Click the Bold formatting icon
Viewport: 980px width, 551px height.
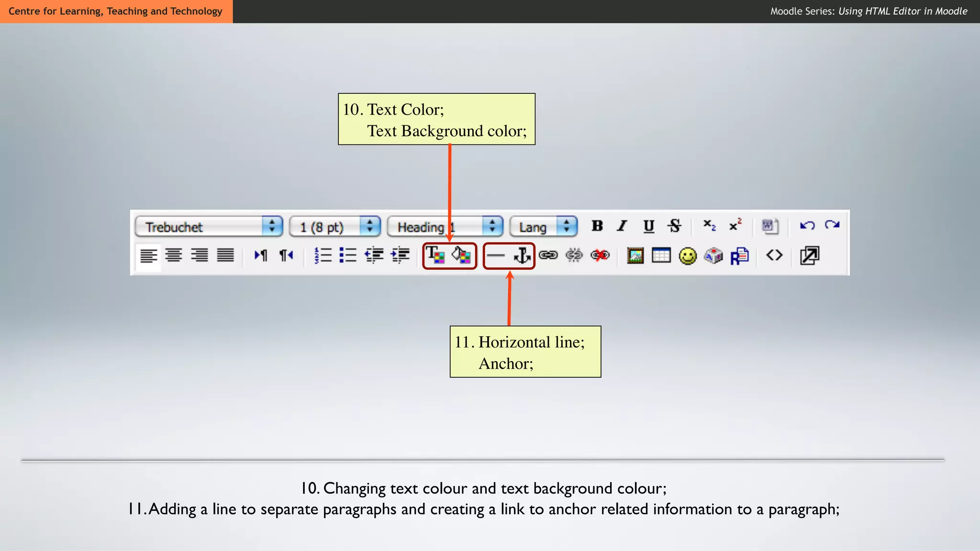coord(597,226)
